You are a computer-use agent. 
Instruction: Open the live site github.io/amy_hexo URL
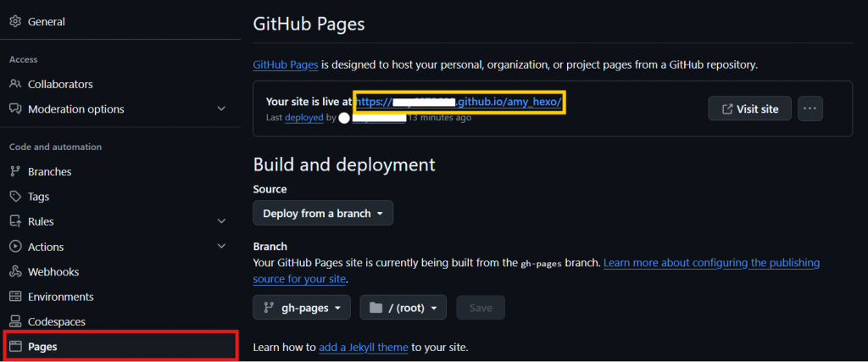tap(459, 103)
